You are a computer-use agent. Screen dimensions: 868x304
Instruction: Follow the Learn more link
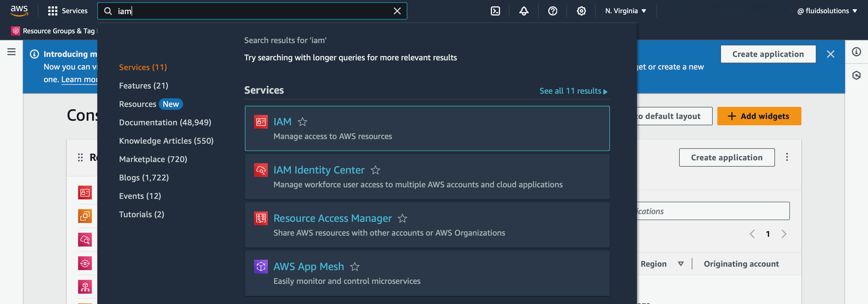(79, 79)
